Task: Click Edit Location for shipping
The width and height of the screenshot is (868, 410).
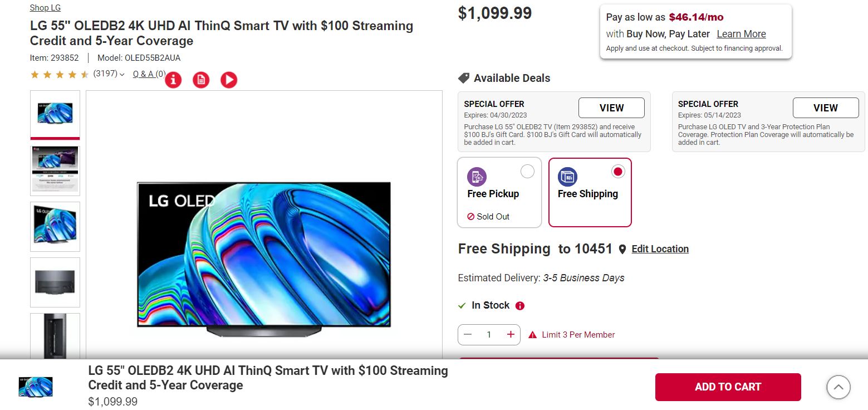Action: [x=660, y=249]
